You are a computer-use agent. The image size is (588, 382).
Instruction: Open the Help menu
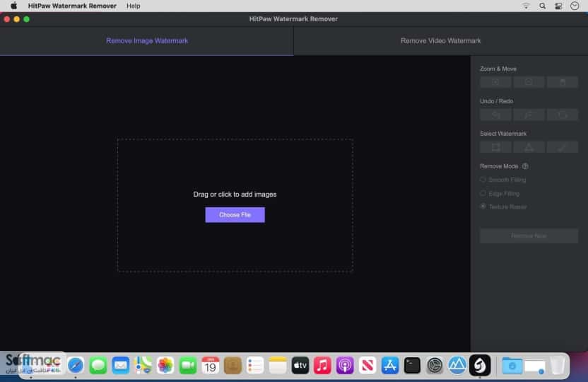[x=133, y=6]
